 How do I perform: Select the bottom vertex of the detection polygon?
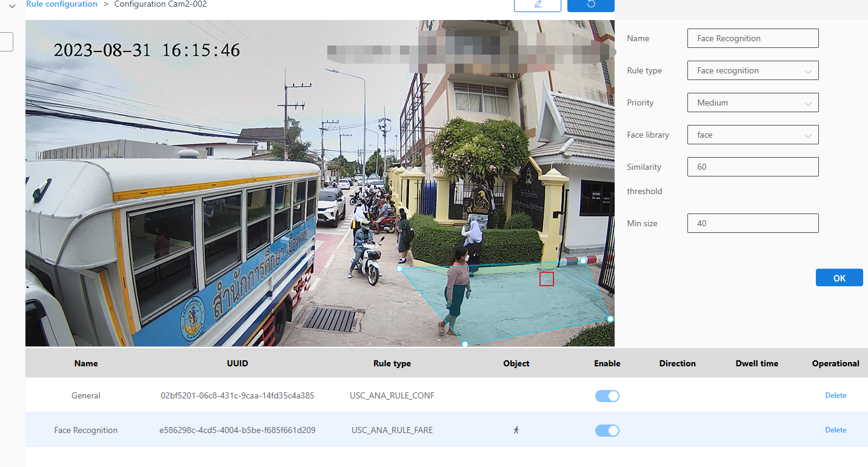coord(465,344)
